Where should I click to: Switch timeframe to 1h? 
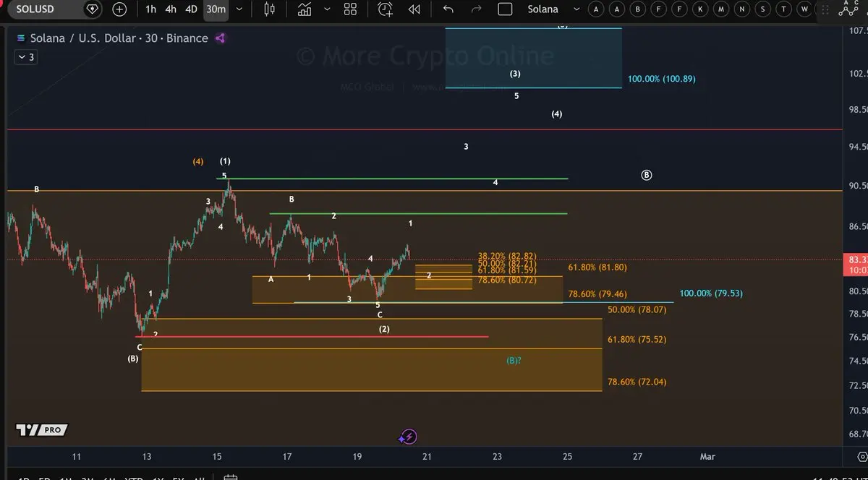(x=150, y=9)
